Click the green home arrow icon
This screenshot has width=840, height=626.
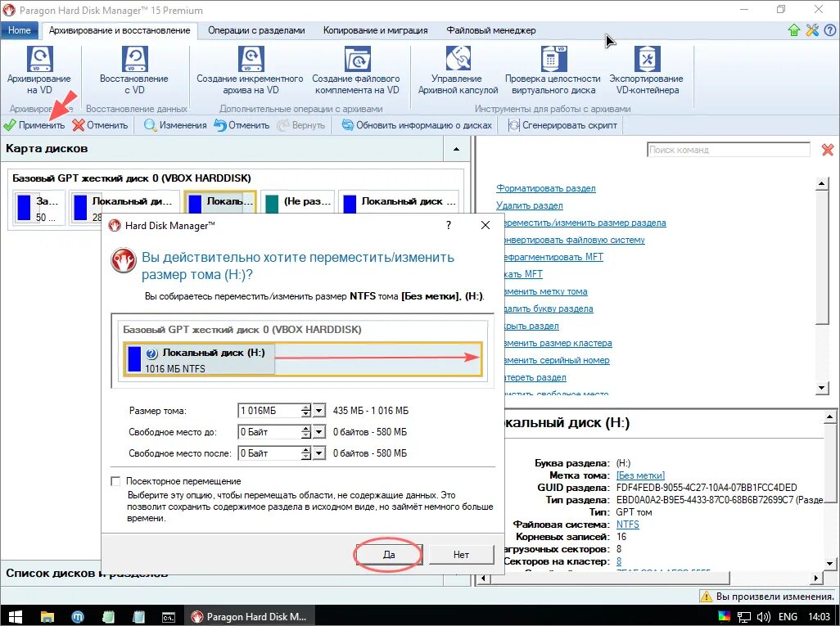794,30
